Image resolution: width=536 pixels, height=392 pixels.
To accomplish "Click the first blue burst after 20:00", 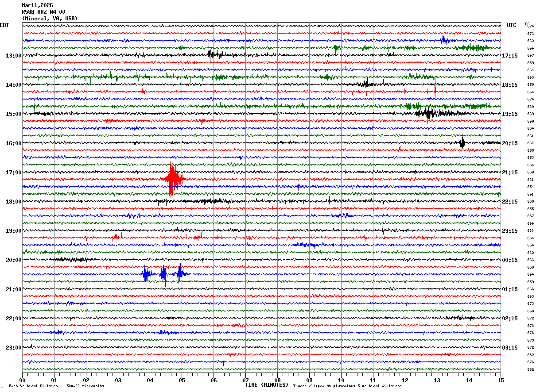I will 146,274.
